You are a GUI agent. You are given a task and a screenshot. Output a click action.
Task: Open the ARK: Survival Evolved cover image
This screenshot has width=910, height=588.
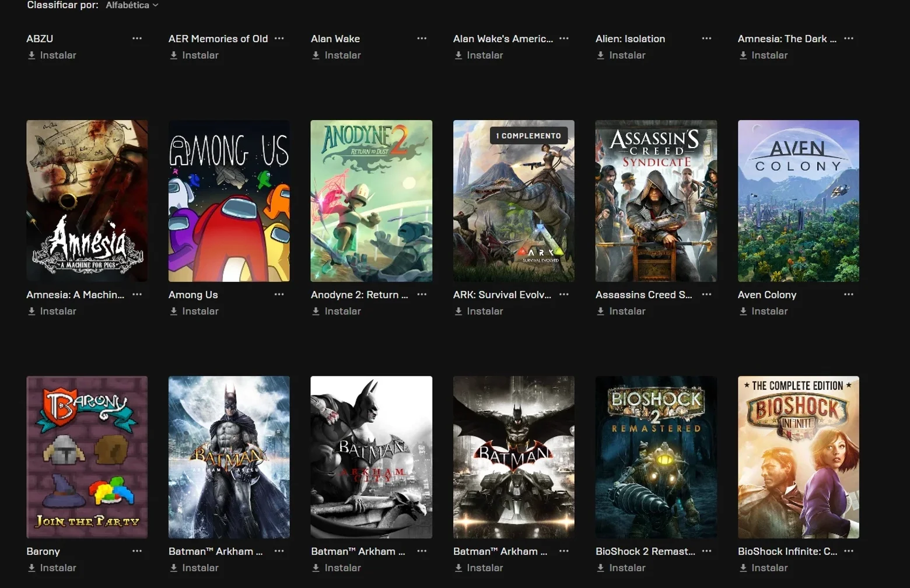514,201
